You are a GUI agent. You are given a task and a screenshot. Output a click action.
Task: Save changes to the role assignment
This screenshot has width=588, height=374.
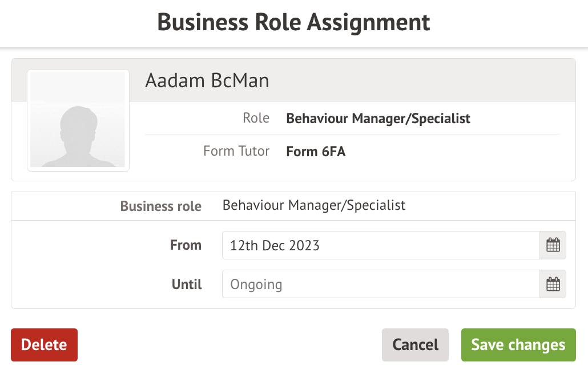tap(518, 345)
